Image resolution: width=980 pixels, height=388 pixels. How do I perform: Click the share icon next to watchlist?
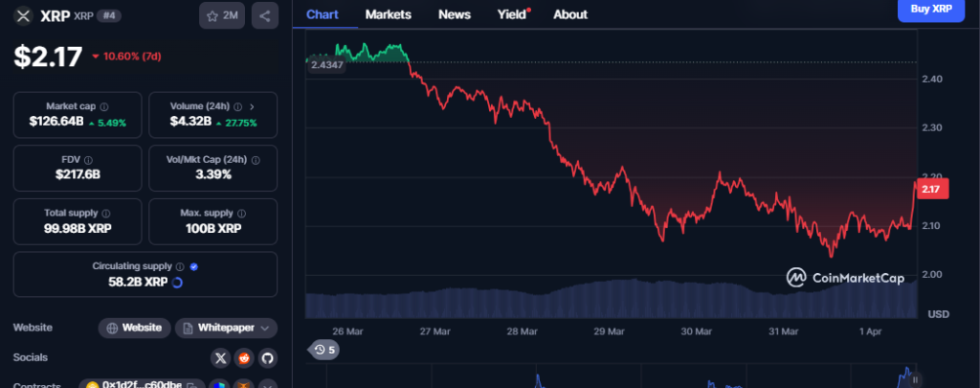coord(265,15)
